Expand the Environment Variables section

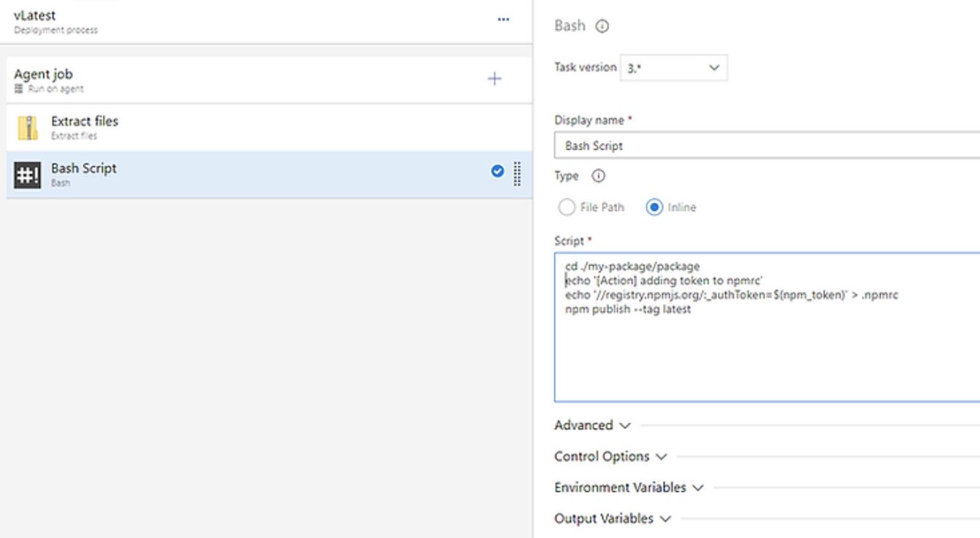(x=628, y=487)
